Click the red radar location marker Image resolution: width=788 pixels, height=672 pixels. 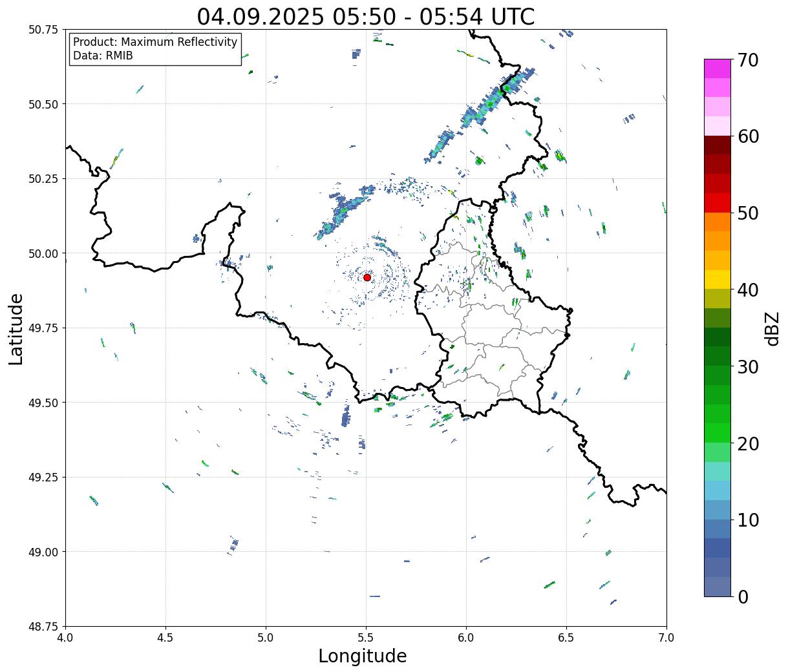367,277
